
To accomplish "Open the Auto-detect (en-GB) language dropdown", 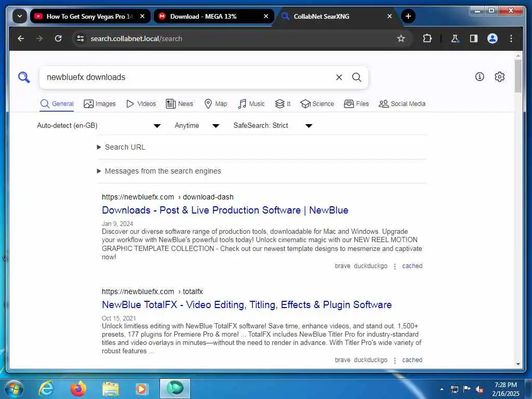I will 99,126.
